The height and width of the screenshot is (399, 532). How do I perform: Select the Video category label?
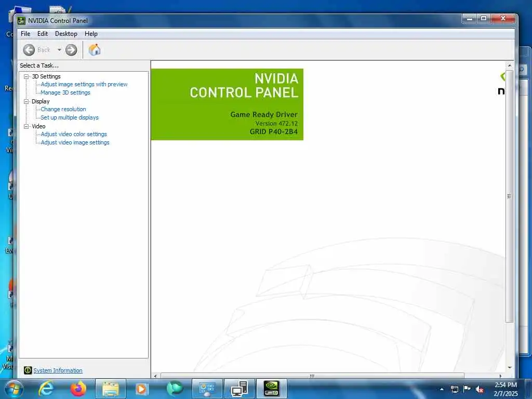point(38,126)
